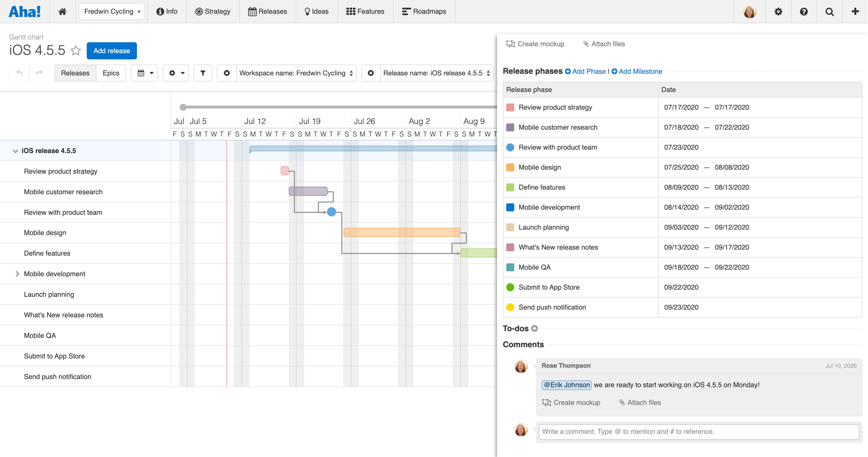
Task: Open the Features menu
Action: coord(365,11)
